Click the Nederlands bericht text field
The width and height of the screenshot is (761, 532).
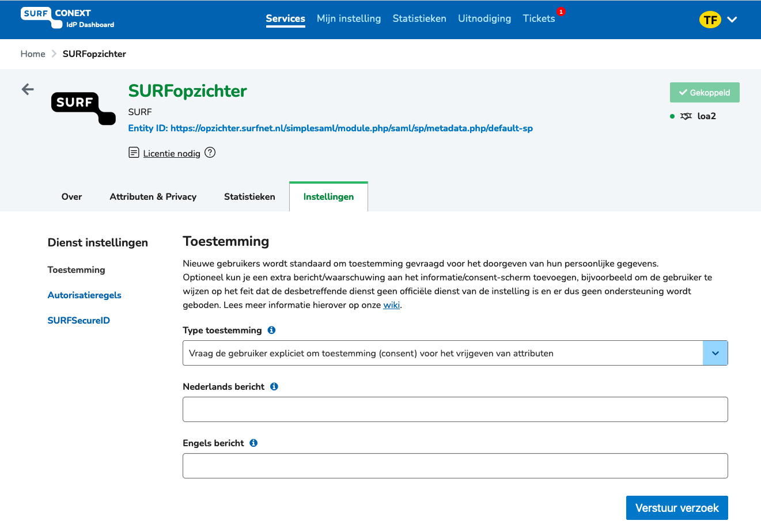pyautogui.click(x=455, y=409)
